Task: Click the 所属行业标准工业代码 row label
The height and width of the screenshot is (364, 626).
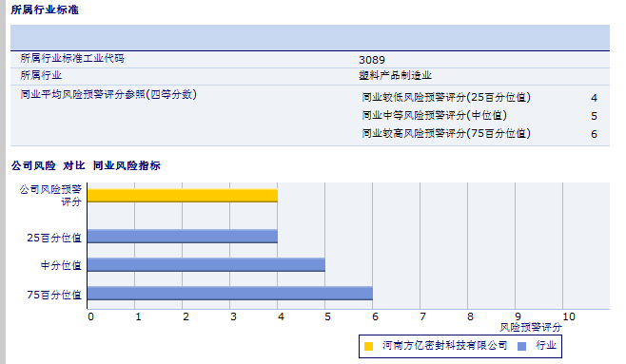Action: (72, 59)
